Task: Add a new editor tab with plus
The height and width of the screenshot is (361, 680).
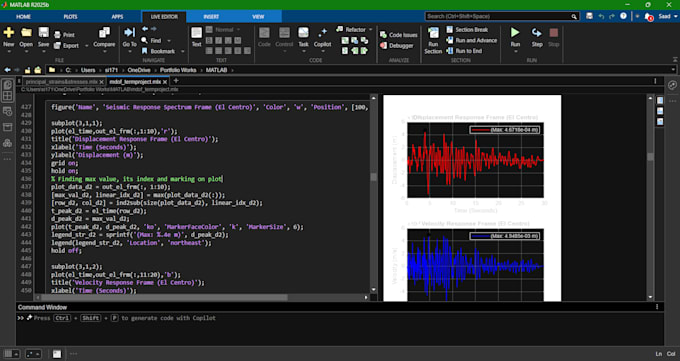Action: point(176,81)
